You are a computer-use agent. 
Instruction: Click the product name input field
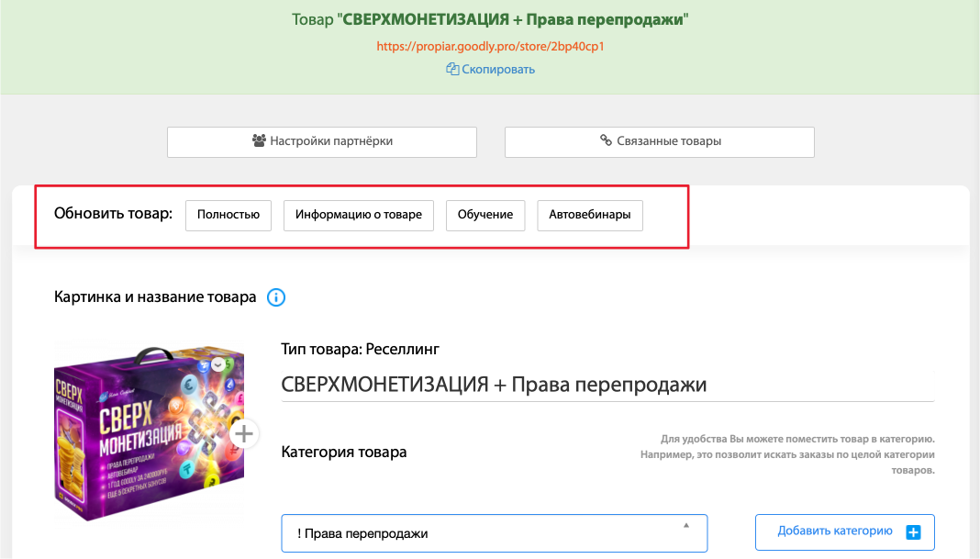pyautogui.click(x=607, y=385)
